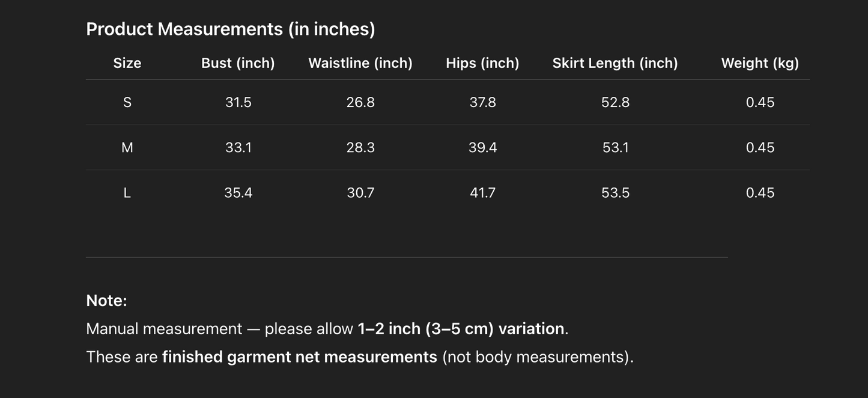
Task: Click the "Note:" label
Action: 107,301
